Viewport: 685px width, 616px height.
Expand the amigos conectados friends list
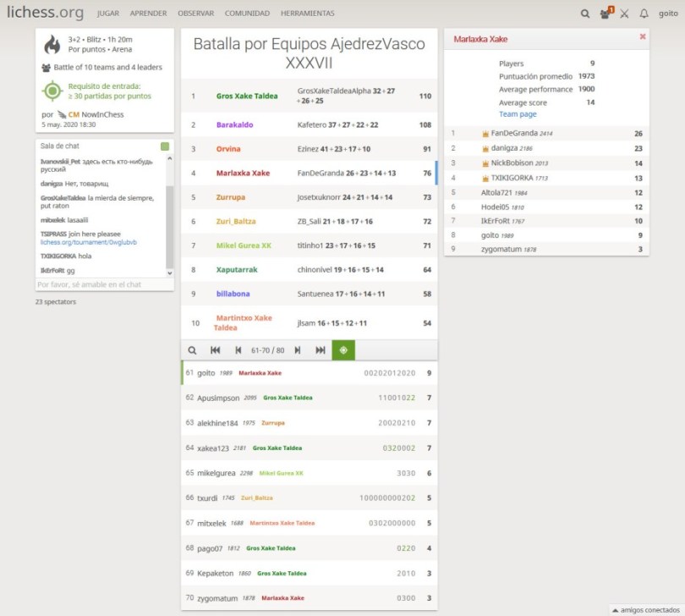[x=646, y=609]
